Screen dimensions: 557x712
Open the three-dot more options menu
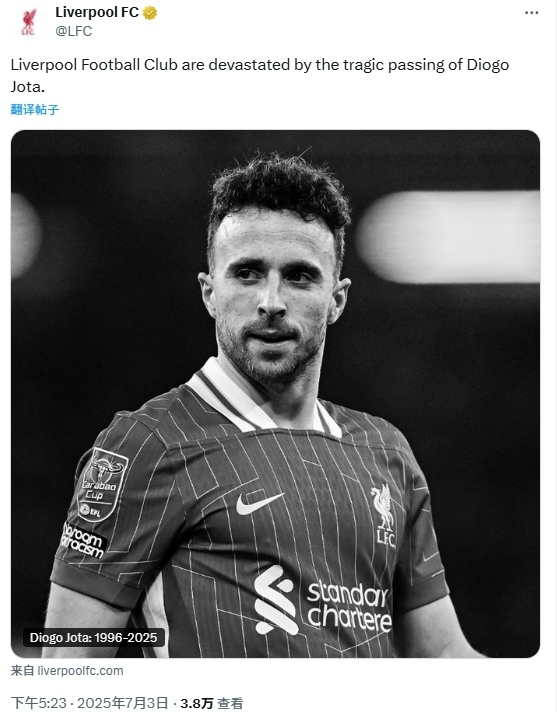pyautogui.click(x=531, y=13)
